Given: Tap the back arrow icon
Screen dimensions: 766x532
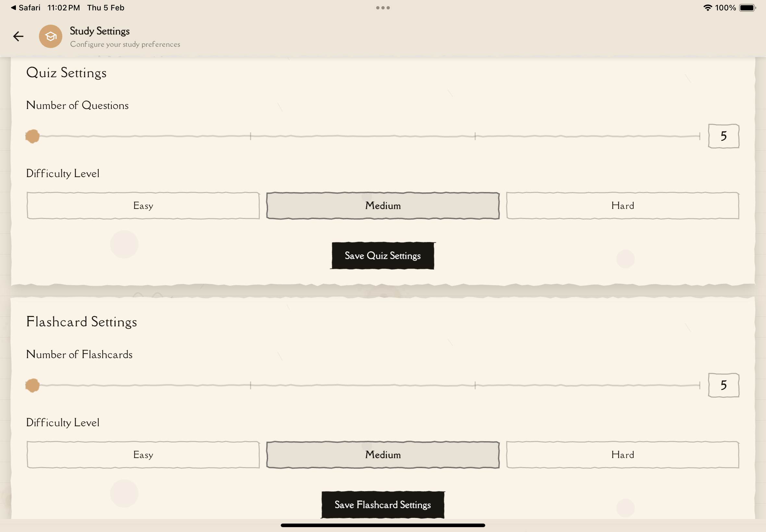Looking at the screenshot, I should 19,36.
